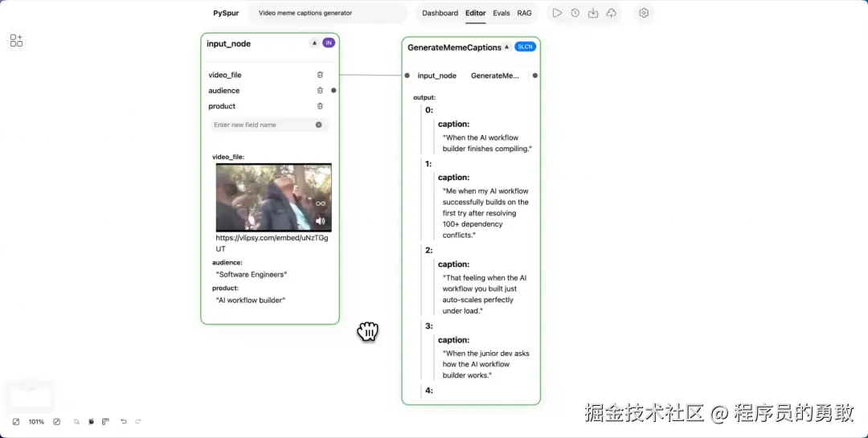Run the workflow with play icon
The width and height of the screenshot is (868, 438).
(x=557, y=13)
